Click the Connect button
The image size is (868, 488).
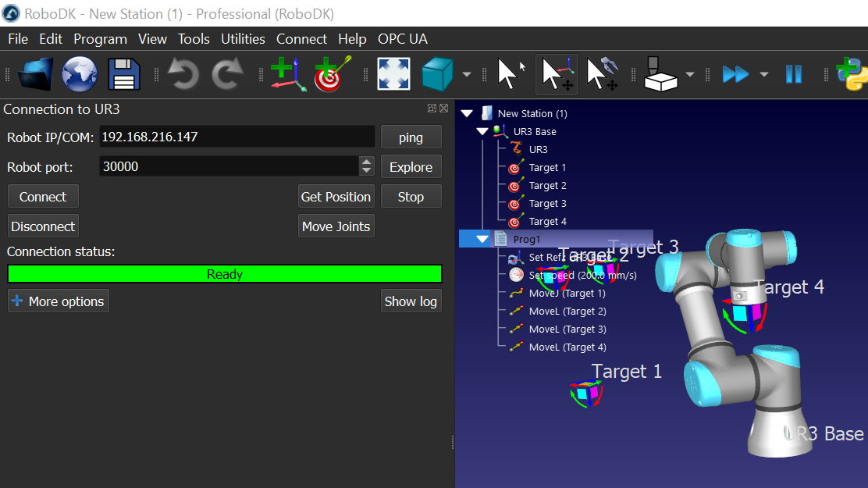pyautogui.click(x=43, y=197)
